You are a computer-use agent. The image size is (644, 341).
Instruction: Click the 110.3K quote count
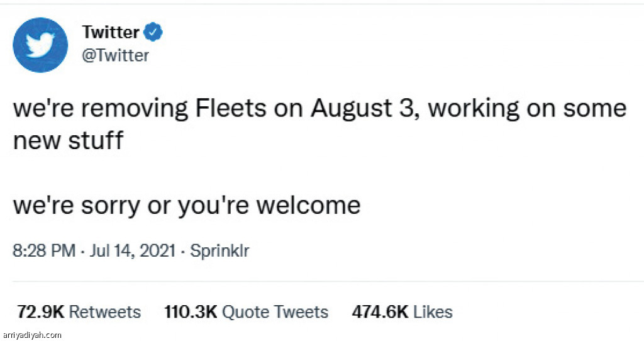pyautogui.click(x=191, y=311)
